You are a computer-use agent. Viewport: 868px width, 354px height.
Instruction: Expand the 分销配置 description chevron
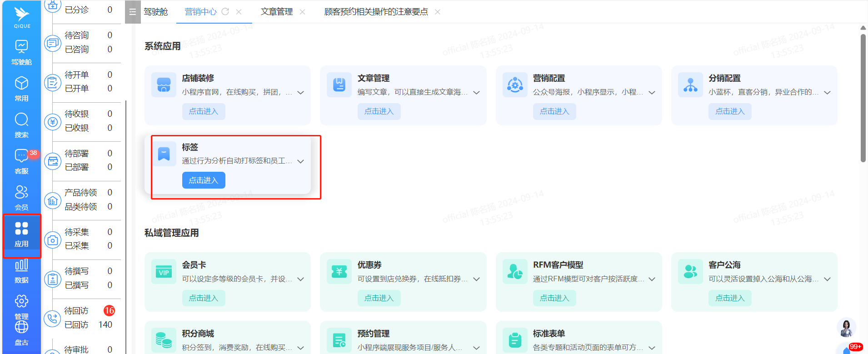click(x=828, y=93)
